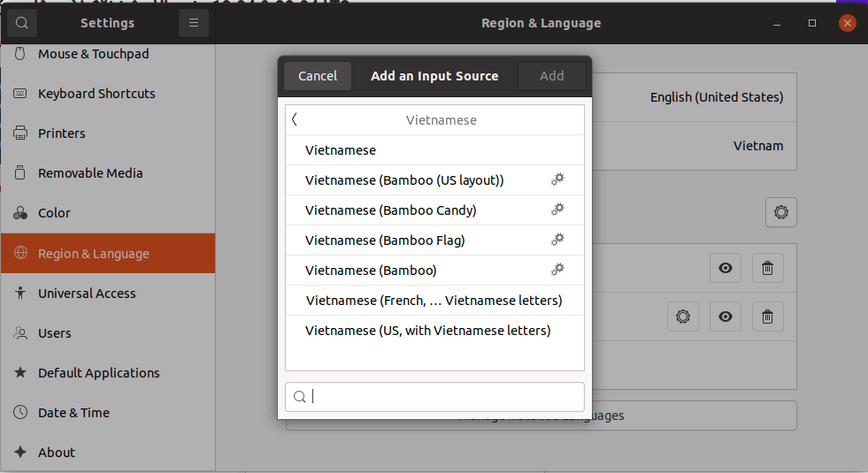Go to Universal Access settings panel

87,294
